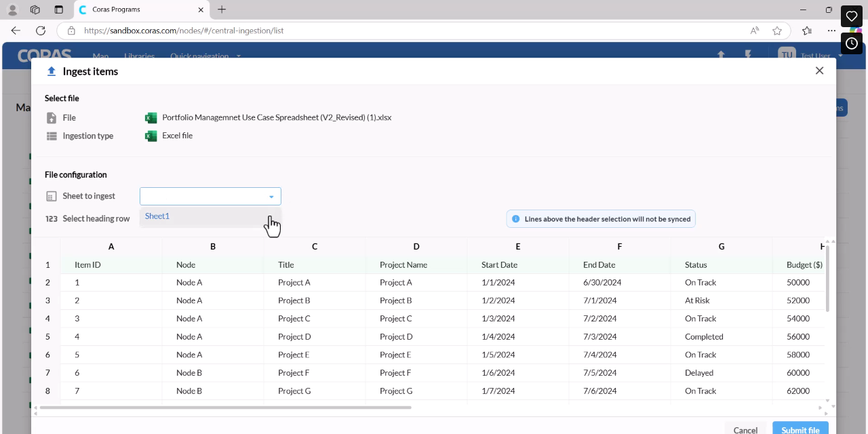This screenshot has height=434, width=868.
Task: Click the budget cell '56000'
Action: (x=799, y=337)
